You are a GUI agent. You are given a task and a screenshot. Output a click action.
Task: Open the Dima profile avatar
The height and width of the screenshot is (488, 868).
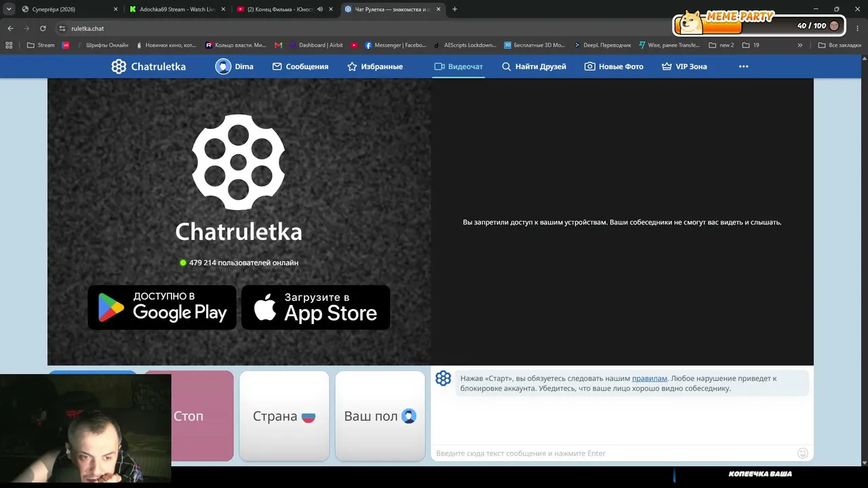(223, 66)
